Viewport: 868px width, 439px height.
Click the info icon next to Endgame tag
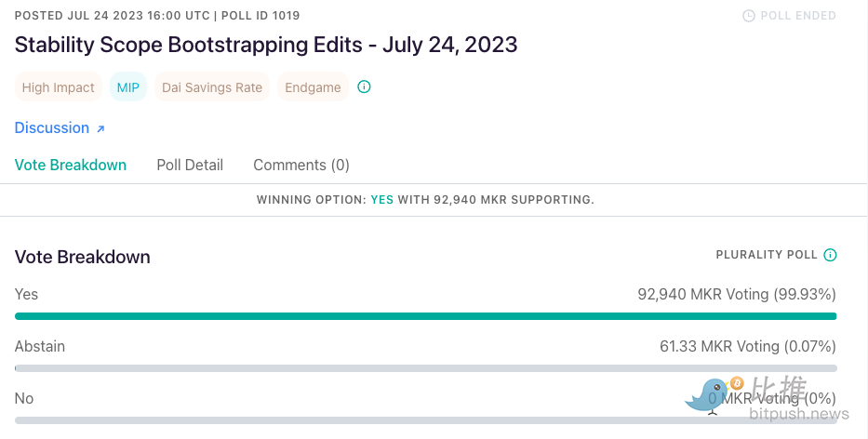pyautogui.click(x=364, y=86)
